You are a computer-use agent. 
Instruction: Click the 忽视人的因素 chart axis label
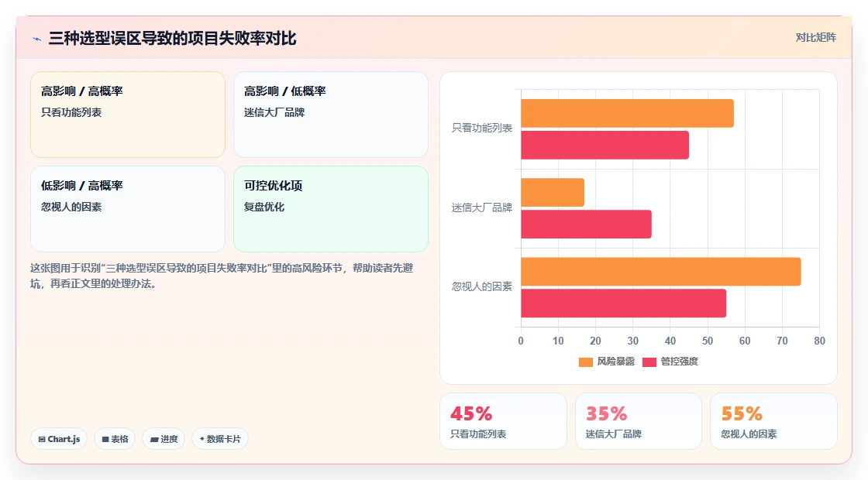pos(481,286)
